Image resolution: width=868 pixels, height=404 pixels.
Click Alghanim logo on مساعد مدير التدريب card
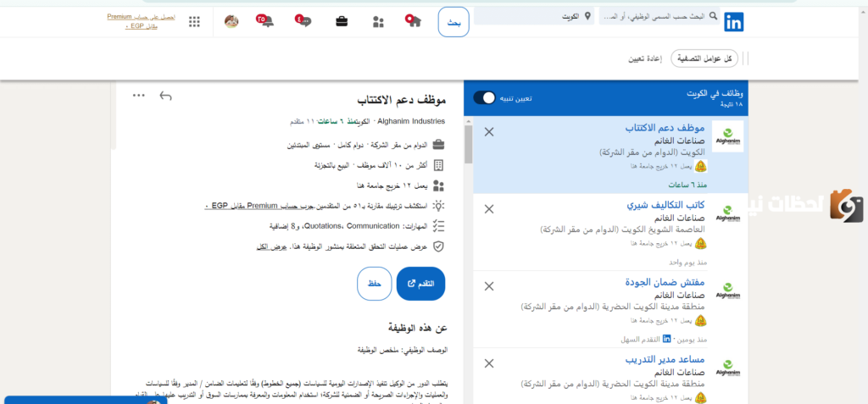click(727, 368)
